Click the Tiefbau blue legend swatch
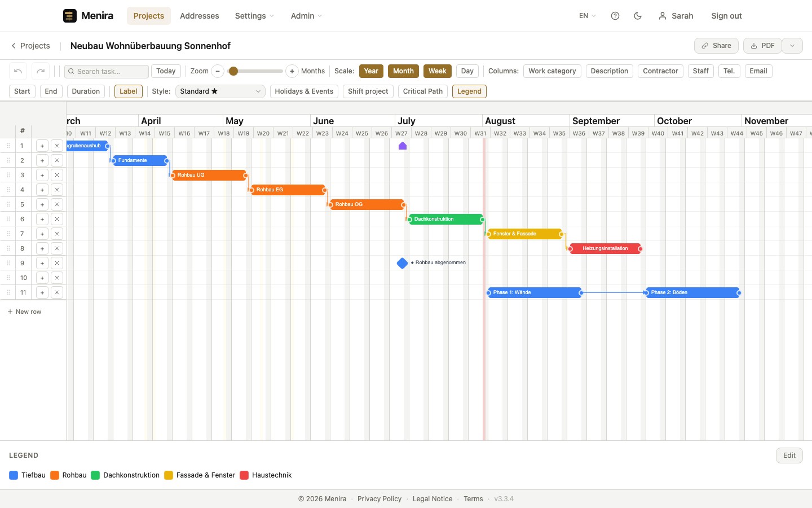Viewport: 812px width, 508px height. 14,475
